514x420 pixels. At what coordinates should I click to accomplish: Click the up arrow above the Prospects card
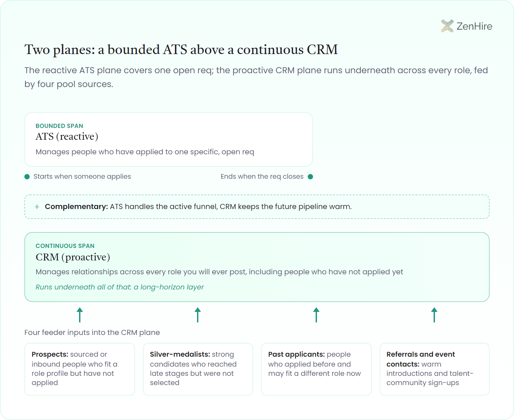point(80,315)
